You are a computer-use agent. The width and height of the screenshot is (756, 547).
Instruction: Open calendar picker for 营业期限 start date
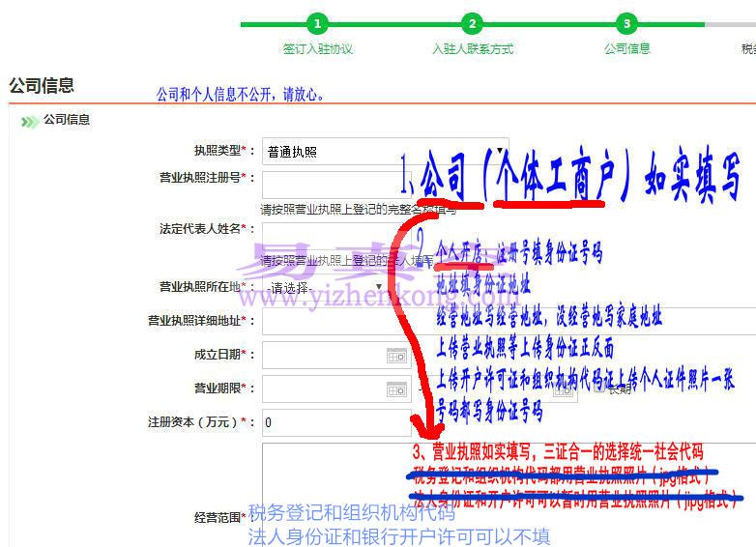tap(397, 389)
